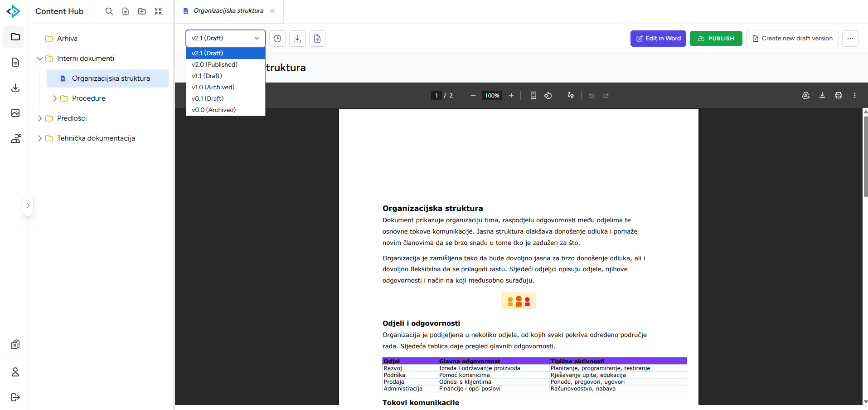
Task: Click the team illustration image in document
Action: click(519, 301)
